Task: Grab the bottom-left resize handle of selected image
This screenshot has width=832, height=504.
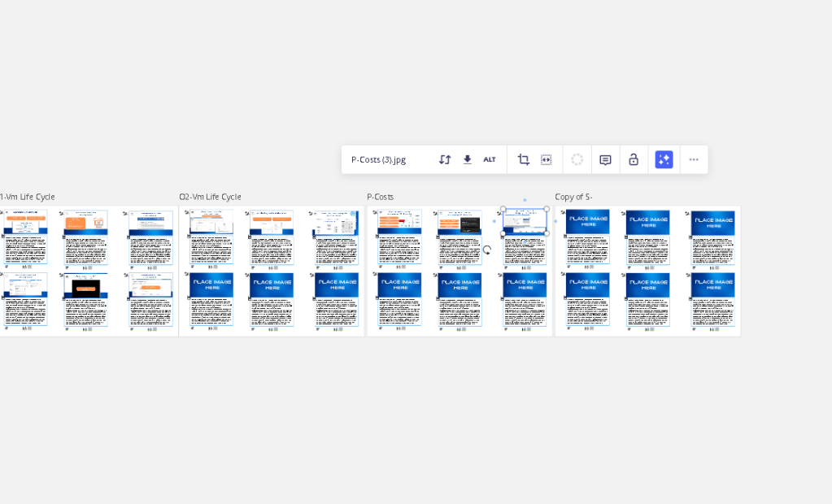Action: [503, 234]
